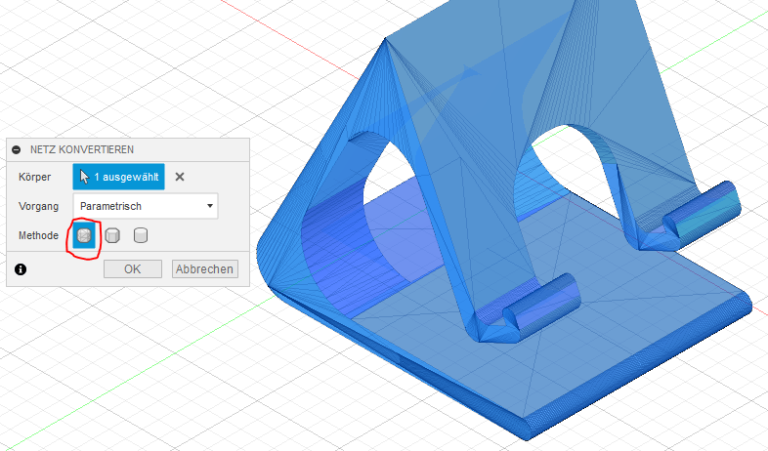
Task: Click the '1 ausgewählt' body selector
Action: coord(119,177)
